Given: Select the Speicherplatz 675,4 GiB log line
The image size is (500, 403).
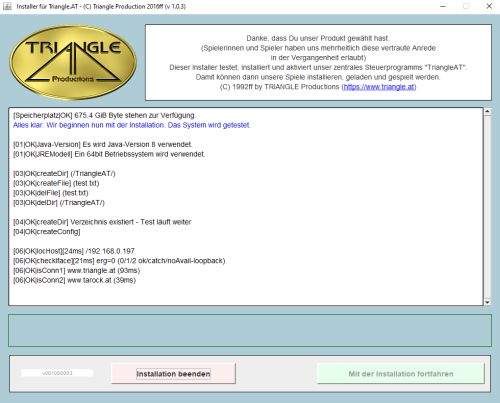Looking at the screenshot, I should point(104,115).
